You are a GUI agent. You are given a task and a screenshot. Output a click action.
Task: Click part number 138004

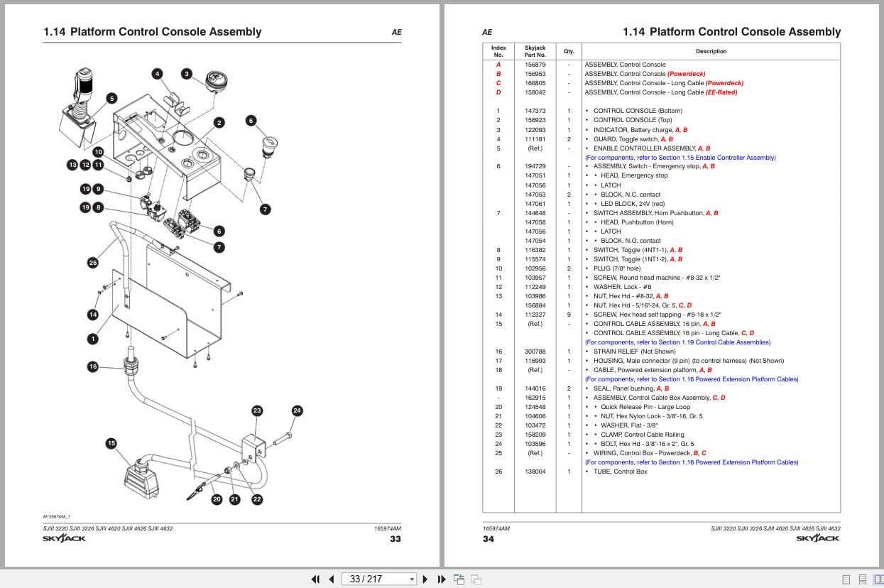point(535,472)
